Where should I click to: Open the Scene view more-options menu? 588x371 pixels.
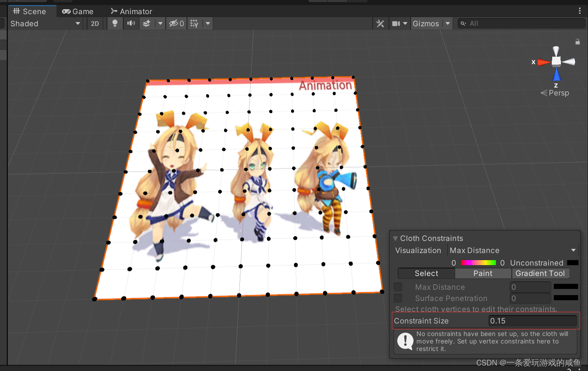coord(580,11)
